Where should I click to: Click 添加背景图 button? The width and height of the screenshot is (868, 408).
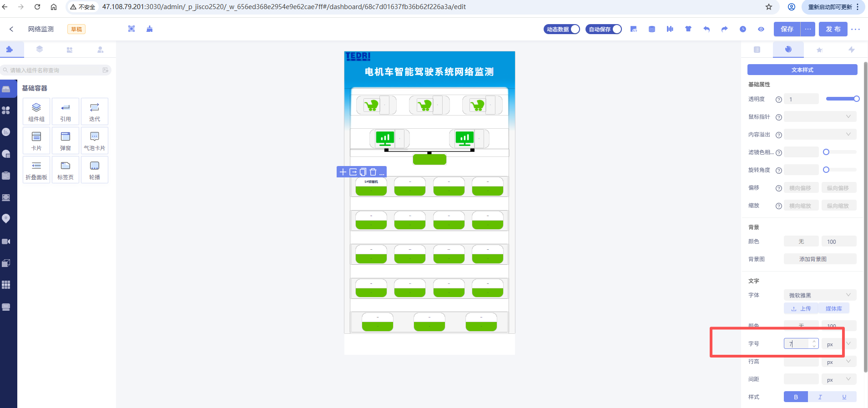tap(820, 259)
